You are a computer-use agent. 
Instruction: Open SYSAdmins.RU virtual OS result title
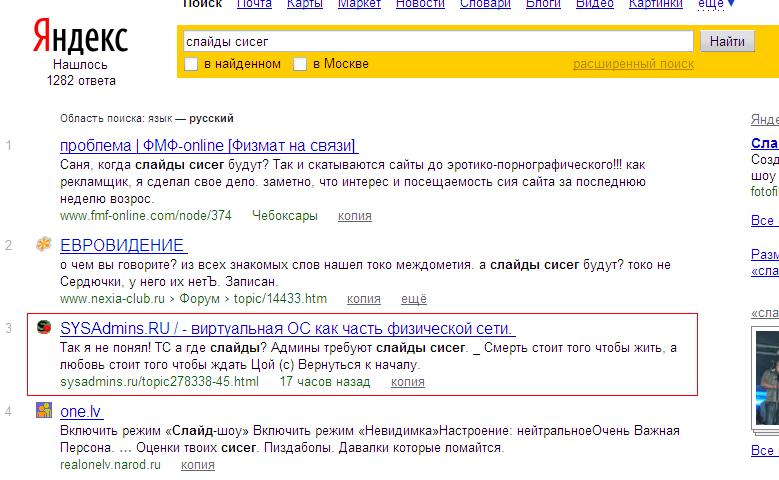click(x=288, y=328)
